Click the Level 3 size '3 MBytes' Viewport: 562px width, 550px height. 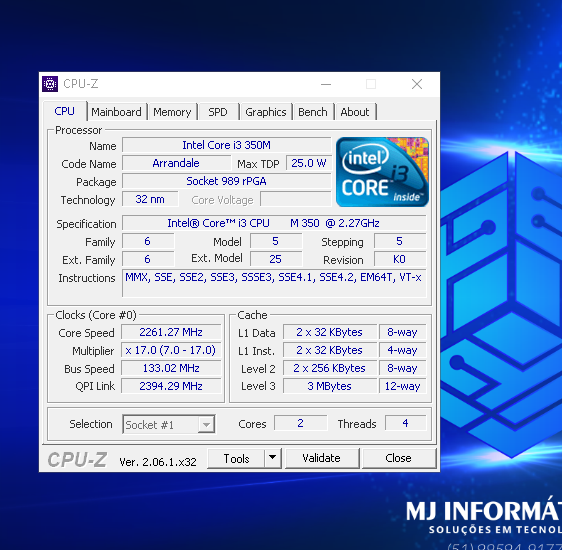[329, 386]
